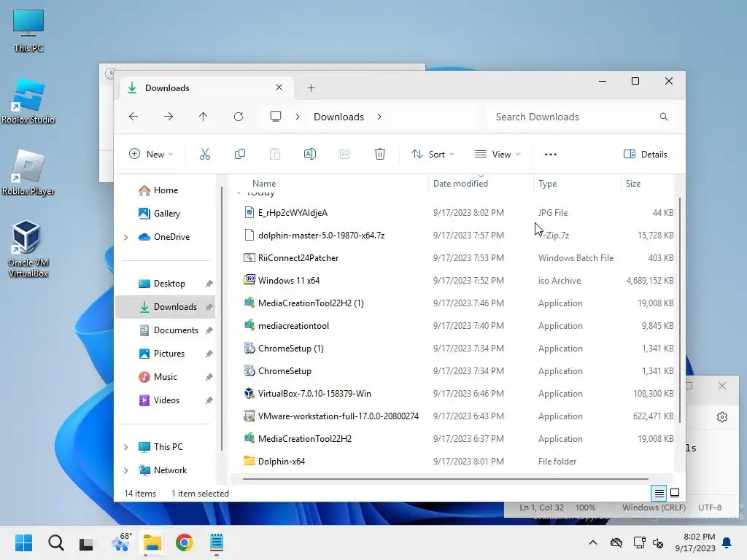Image resolution: width=747 pixels, height=560 pixels.
Task: Open the See more ellipsis menu
Action: pos(551,155)
